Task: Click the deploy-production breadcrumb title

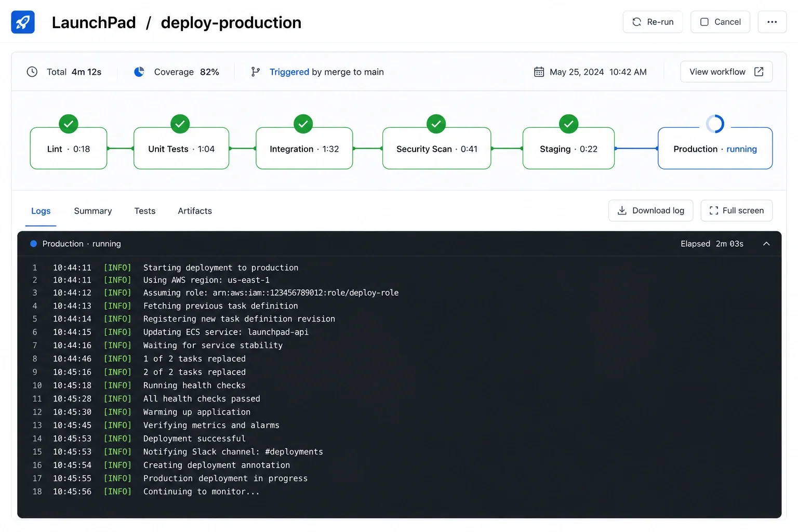Action: 231,22
